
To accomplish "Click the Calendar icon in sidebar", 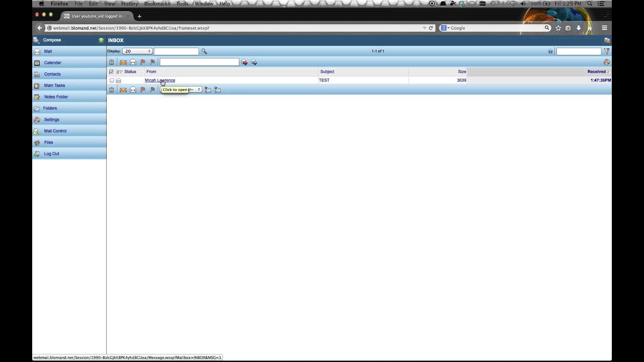I will (x=37, y=63).
